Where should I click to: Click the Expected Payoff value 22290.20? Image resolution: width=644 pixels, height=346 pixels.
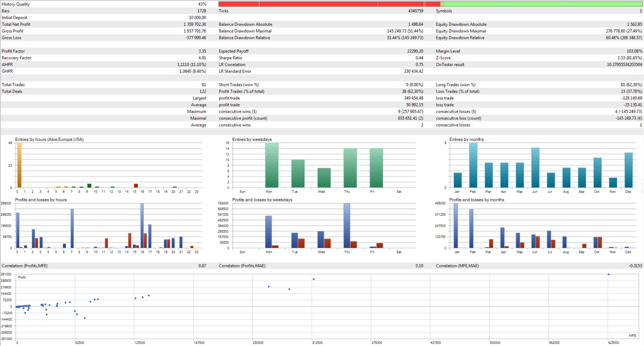pyautogui.click(x=415, y=51)
